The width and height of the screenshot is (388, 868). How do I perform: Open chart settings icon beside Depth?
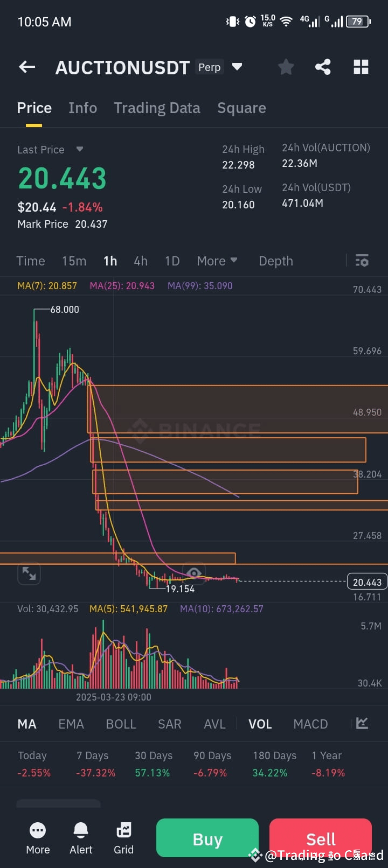(362, 261)
